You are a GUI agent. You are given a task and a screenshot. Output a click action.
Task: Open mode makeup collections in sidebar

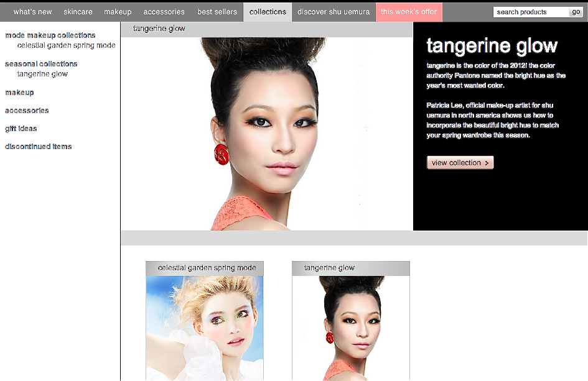tap(50, 35)
